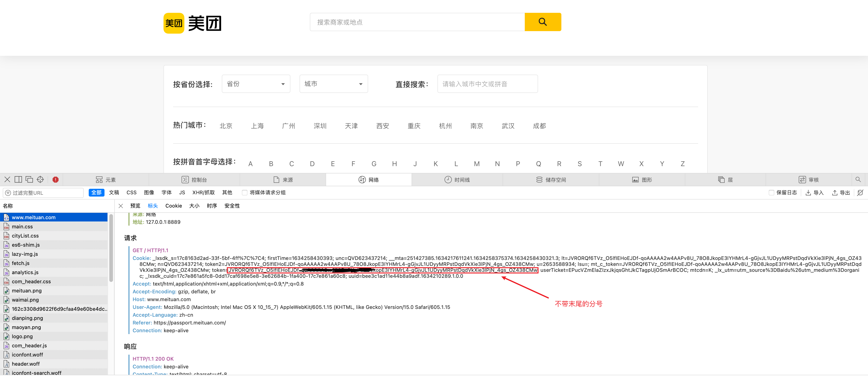The height and width of the screenshot is (378, 868).
Task: Click hot city 杭州 link
Action: (x=445, y=126)
